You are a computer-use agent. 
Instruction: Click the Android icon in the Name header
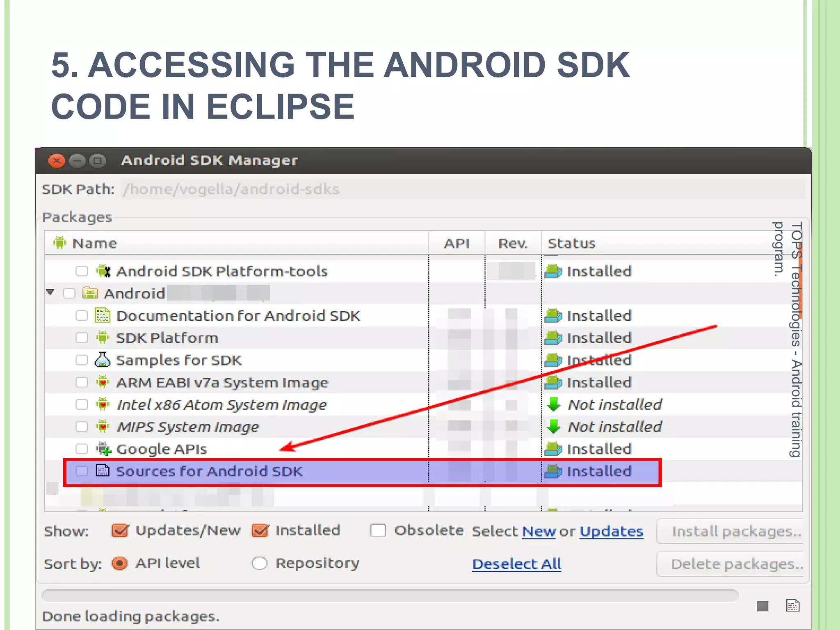click(59, 243)
